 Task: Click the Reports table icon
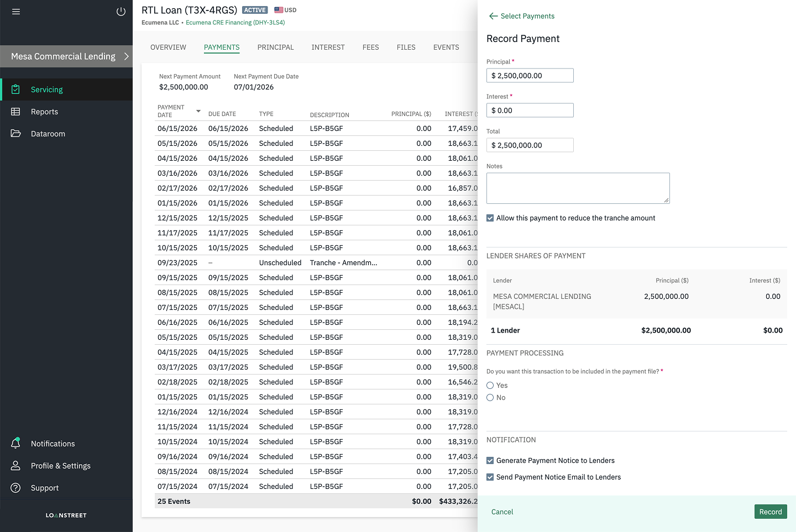click(x=15, y=112)
